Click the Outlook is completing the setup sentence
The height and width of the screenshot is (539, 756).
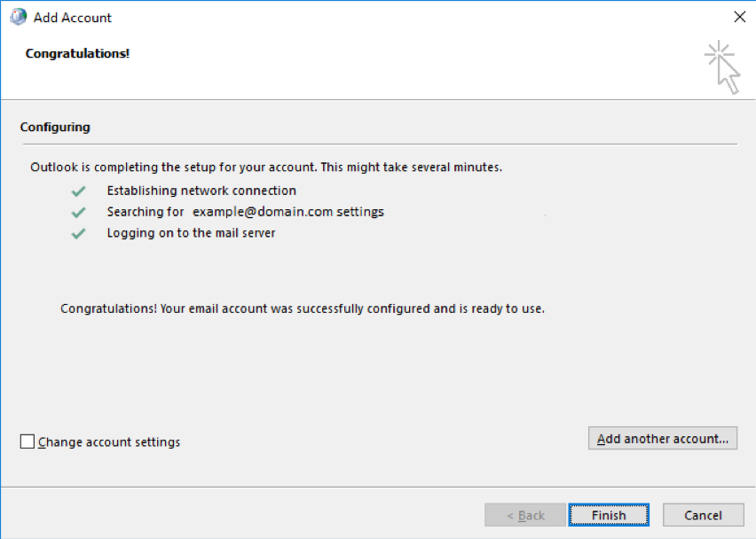coord(266,168)
